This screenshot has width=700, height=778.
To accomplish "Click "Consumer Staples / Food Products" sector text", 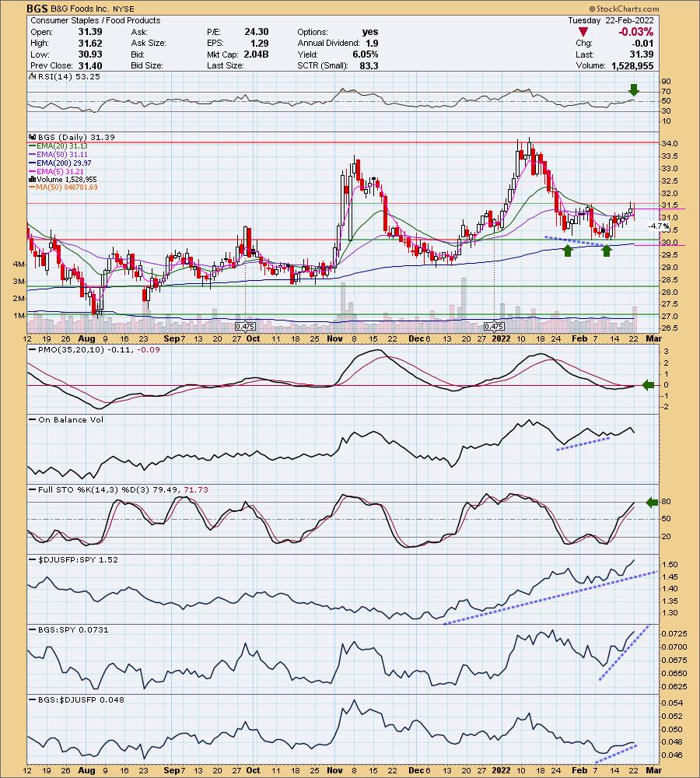I will pos(95,20).
